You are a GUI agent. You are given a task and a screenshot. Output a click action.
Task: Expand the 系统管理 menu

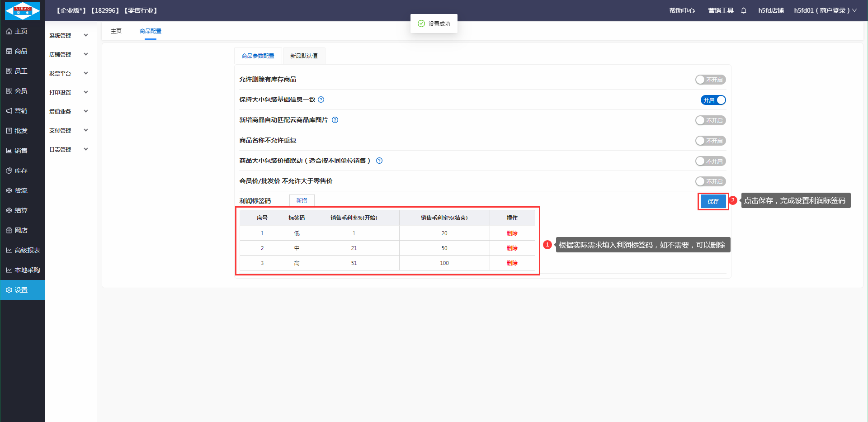(x=68, y=35)
